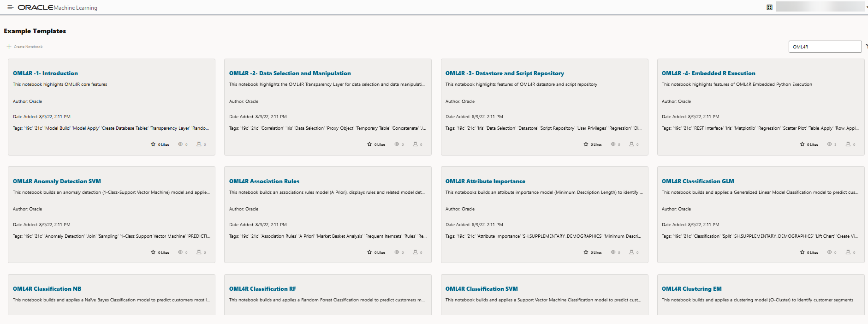The height and width of the screenshot is (324, 868).
Task: Click views eye icon on Attribute Importance card
Action: point(613,252)
